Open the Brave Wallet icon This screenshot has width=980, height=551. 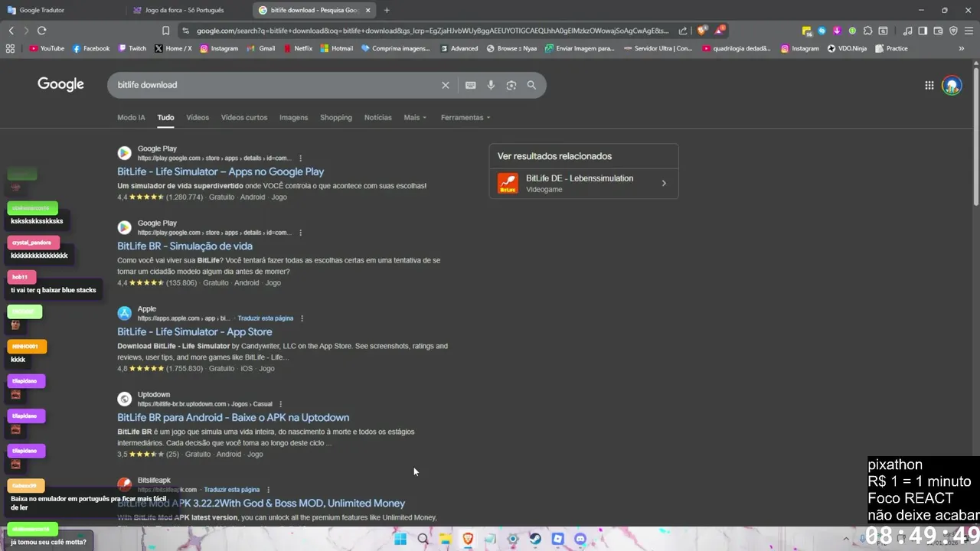click(x=938, y=31)
